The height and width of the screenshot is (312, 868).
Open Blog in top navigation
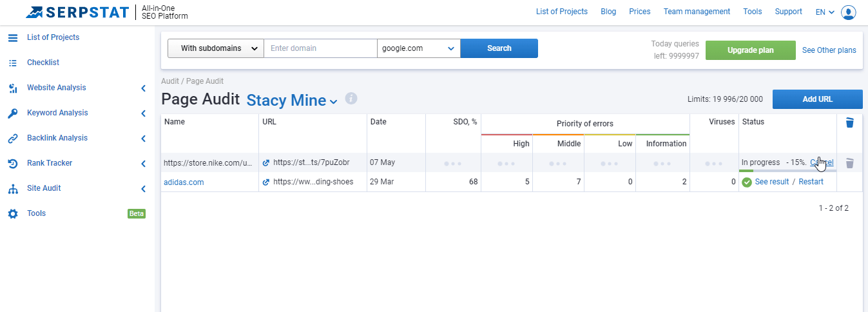click(608, 12)
